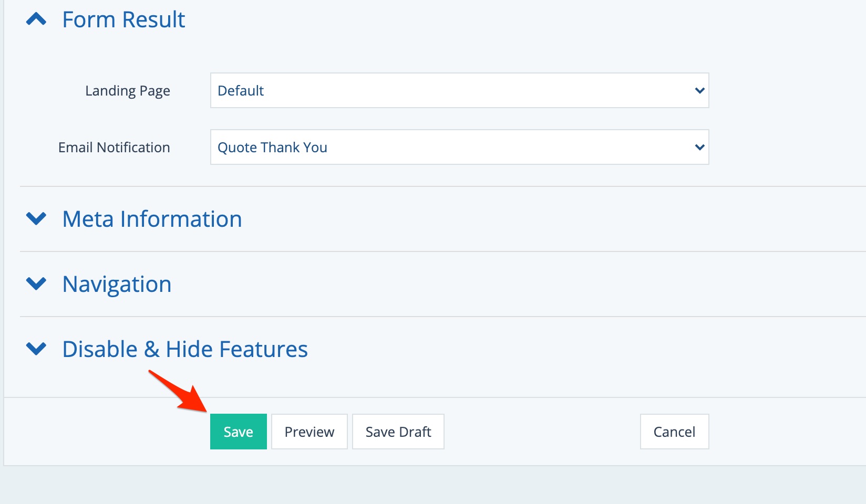This screenshot has height=504, width=866.
Task: Collapse the Form Result section chevron
Action: [x=36, y=20]
